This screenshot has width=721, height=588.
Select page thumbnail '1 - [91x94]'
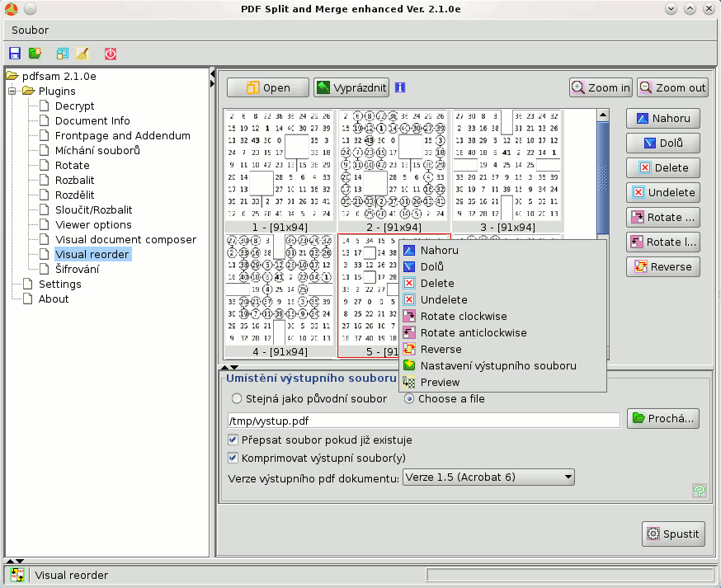(x=280, y=172)
